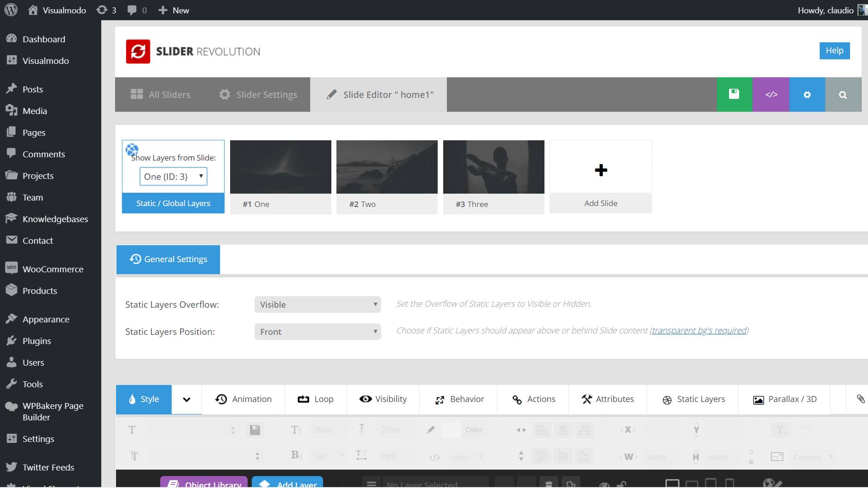The image size is (868, 488).
Task: Click the Visibility eye icon
Action: 366,399
